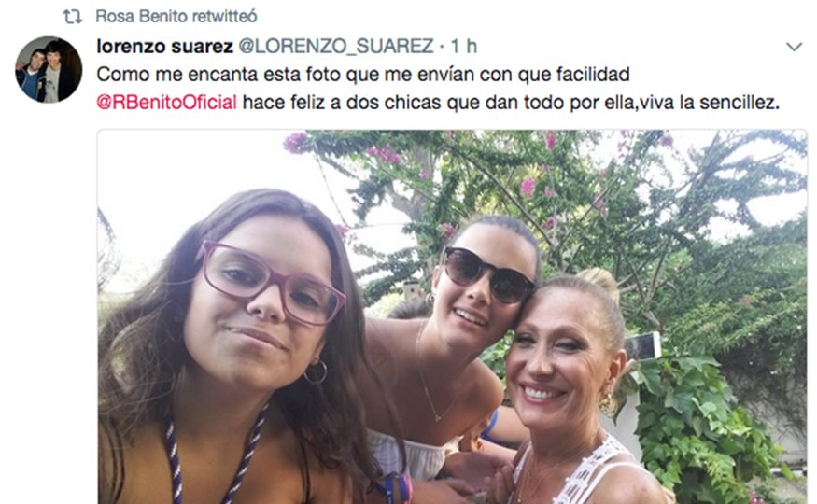The height and width of the screenshot is (504, 817).
Task: Select the @LORENZO_SUAREZ handle
Action: (336, 47)
